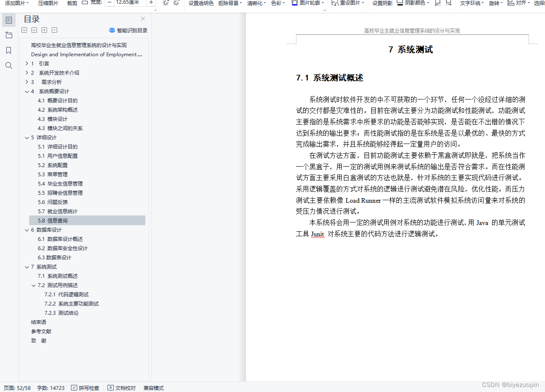This screenshot has height=392, width=545.
Task: Go to 5.7 就业信息统计 heading
Action: (58, 211)
